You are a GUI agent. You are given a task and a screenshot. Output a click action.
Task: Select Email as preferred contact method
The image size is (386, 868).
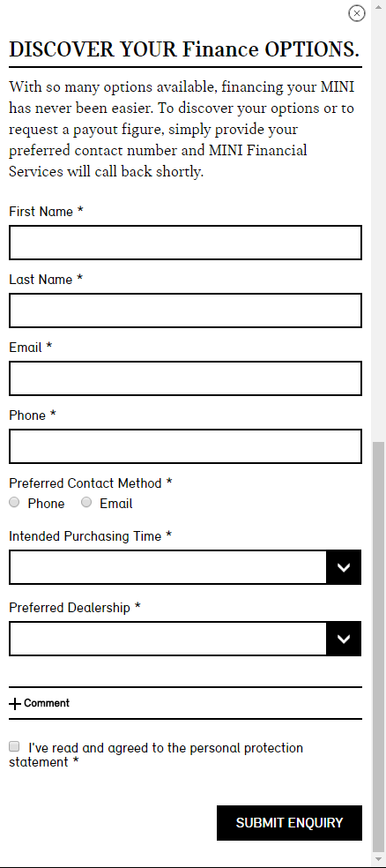(x=86, y=502)
